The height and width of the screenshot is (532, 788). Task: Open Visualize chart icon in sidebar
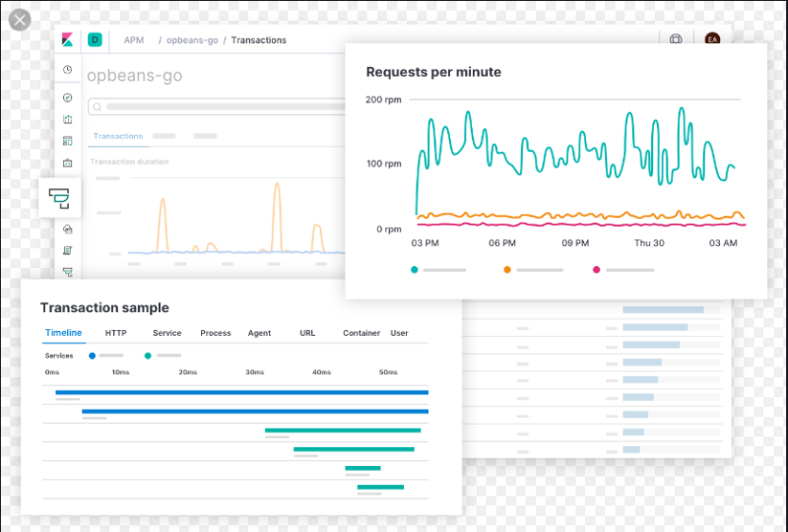[68, 119]
